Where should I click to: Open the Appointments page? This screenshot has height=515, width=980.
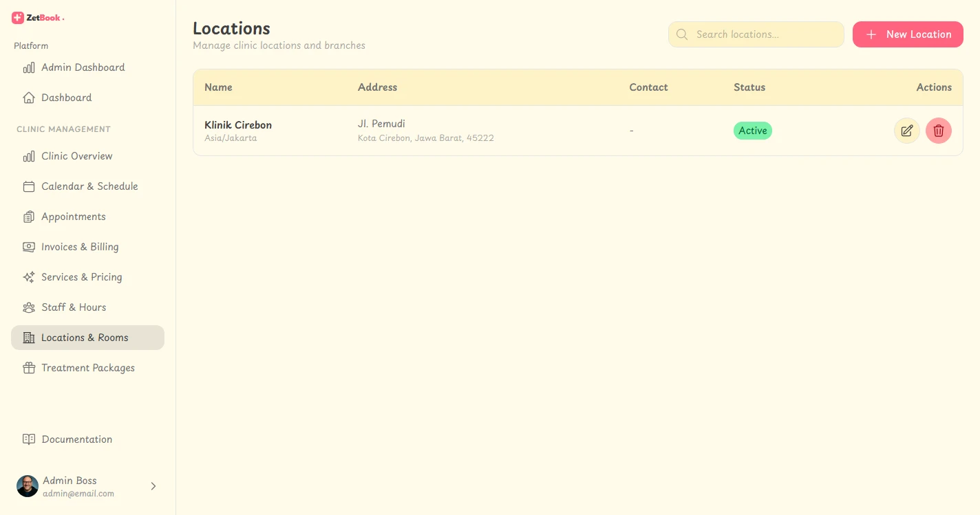(x=87, y=217)
